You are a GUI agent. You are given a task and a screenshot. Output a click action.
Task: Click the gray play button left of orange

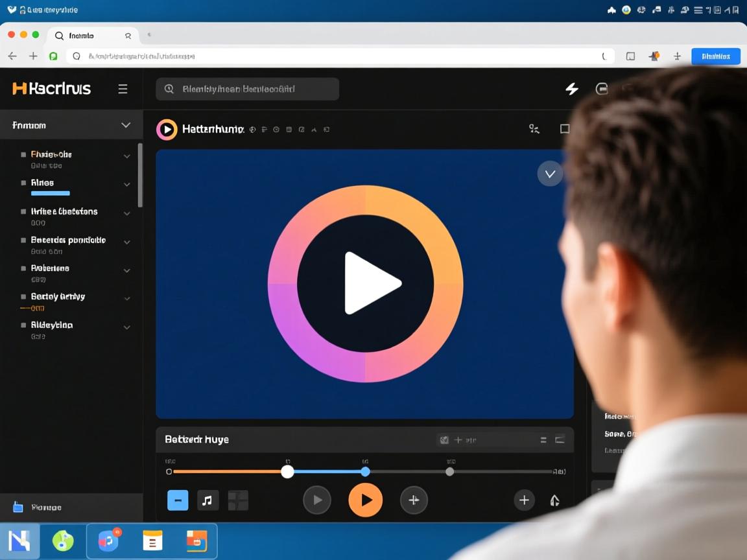pos(317,500)
